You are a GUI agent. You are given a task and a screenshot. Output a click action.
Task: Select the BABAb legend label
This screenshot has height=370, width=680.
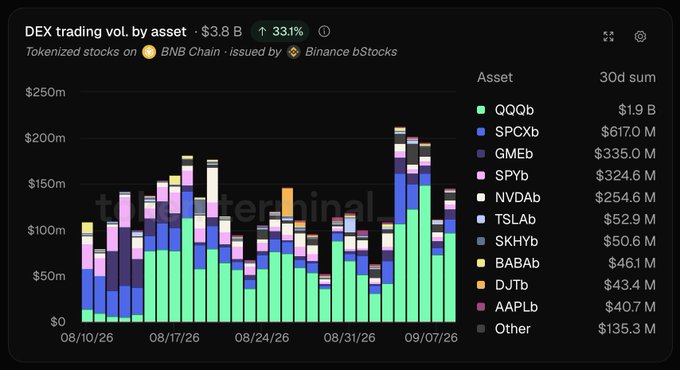pos(517,263)
